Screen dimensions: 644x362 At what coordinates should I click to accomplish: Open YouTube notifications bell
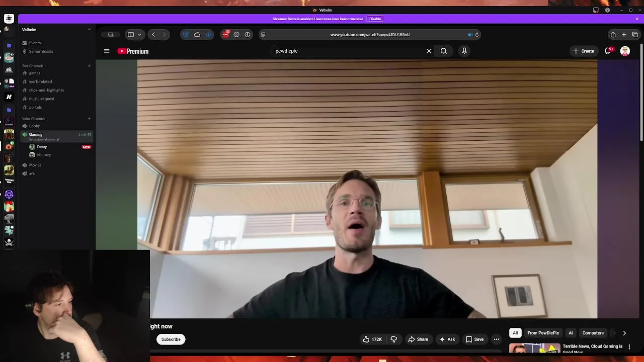click(x=608, y=51)
